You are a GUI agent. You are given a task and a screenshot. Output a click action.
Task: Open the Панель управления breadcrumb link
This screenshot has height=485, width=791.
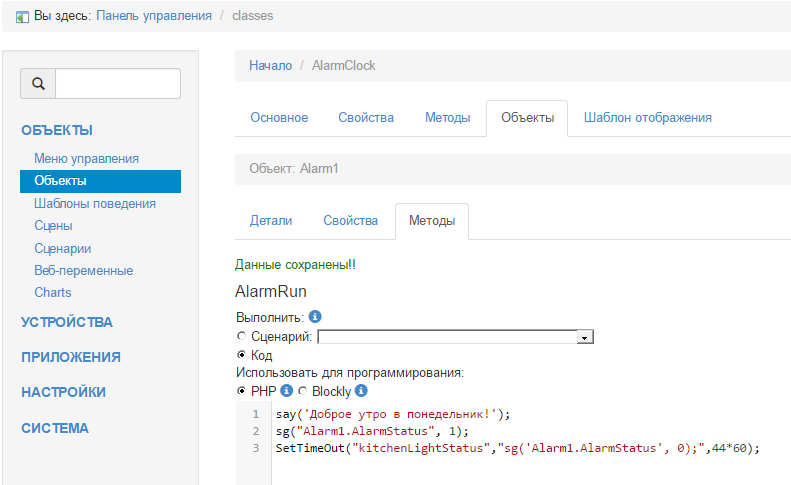point(154,16)
